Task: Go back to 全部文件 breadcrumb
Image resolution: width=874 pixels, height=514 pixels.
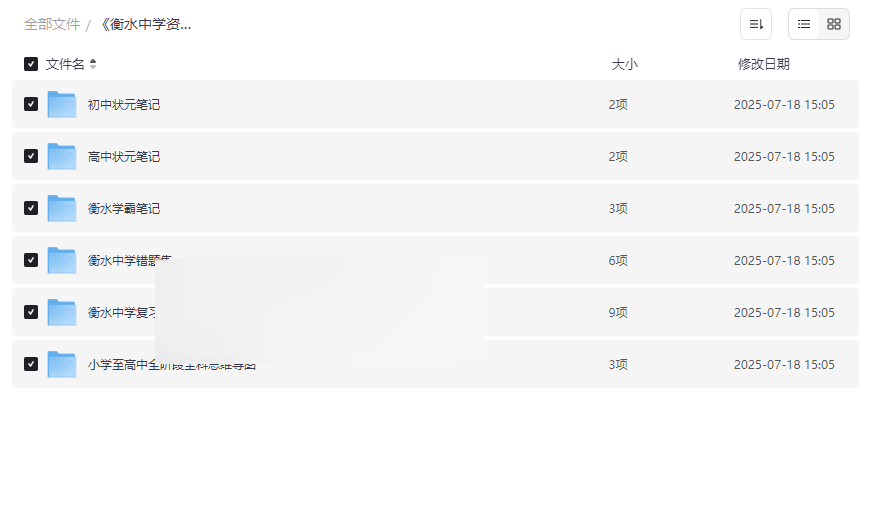Action: [52, 24]
